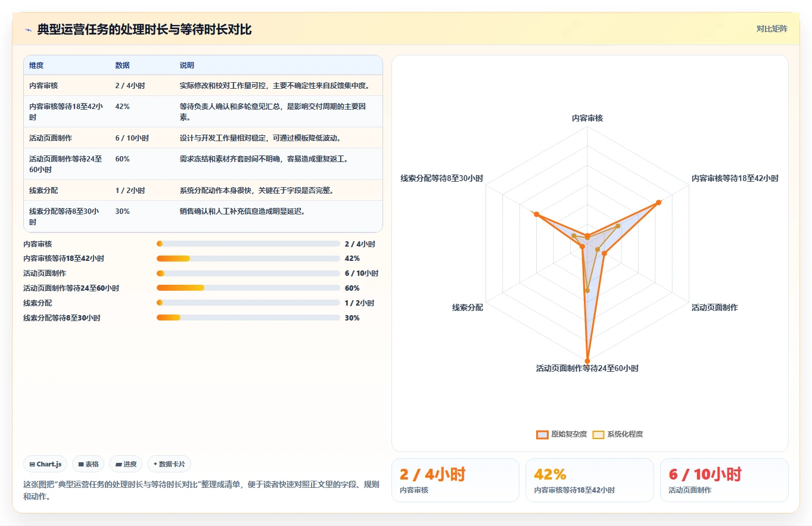The image size is (812, 526).
Task: Click the 6 / 10小时 table cell
Action: 132,138
